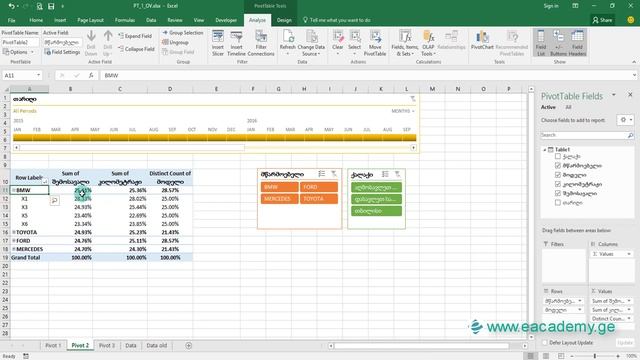640x360 pixels.
Task: Uncheck the მწარმოებელი field checkbox
Action: click(x=558, y=166)
